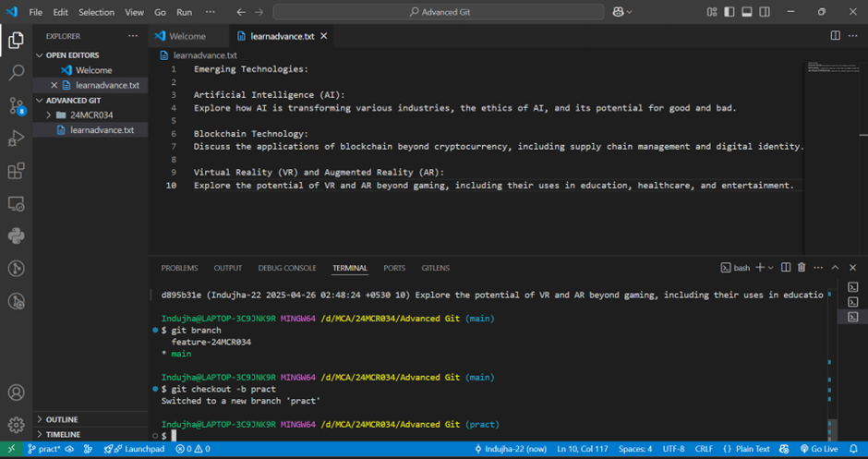Viewport: 868px width, 459px height.
Task: Open the Search view in activity bar
Action: point(16,73)
